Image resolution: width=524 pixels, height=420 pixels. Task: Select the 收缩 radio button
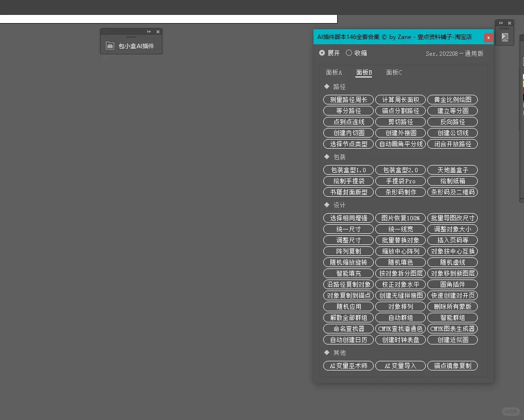pyautogui.click(x=349, y=53)
